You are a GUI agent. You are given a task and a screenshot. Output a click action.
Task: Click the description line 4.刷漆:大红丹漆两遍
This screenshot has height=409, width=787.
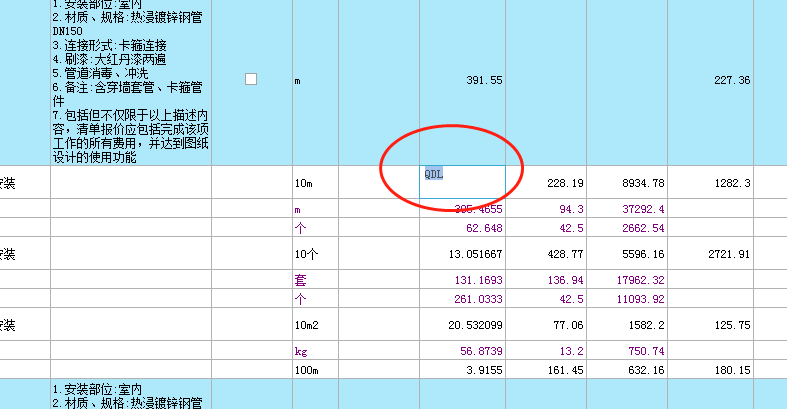pyautogui.click(x=109, y=59)
